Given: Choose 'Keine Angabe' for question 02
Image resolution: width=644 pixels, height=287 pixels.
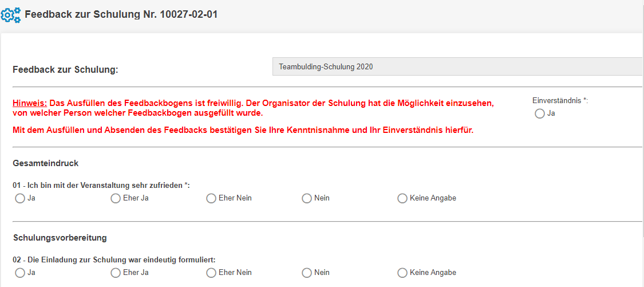Looking at the screenshot, I should pyautogui.click(x=402, y=273).
